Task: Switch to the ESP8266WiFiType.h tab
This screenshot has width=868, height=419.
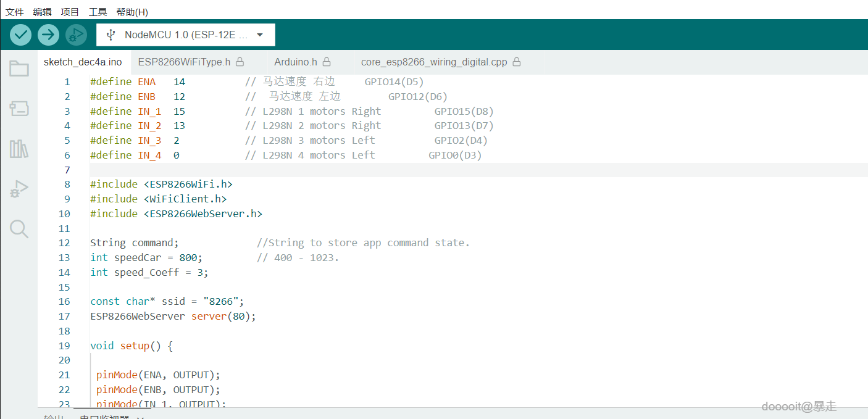Action: click(184, 62)
